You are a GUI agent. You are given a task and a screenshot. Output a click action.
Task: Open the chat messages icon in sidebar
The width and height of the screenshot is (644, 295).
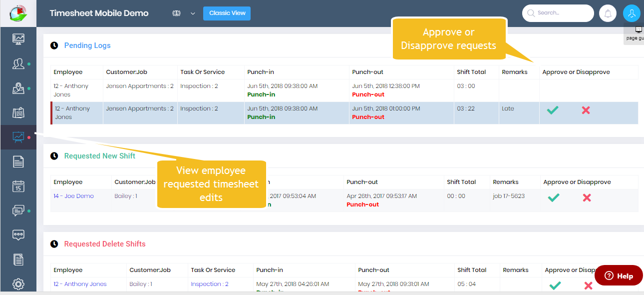(18, 210)
